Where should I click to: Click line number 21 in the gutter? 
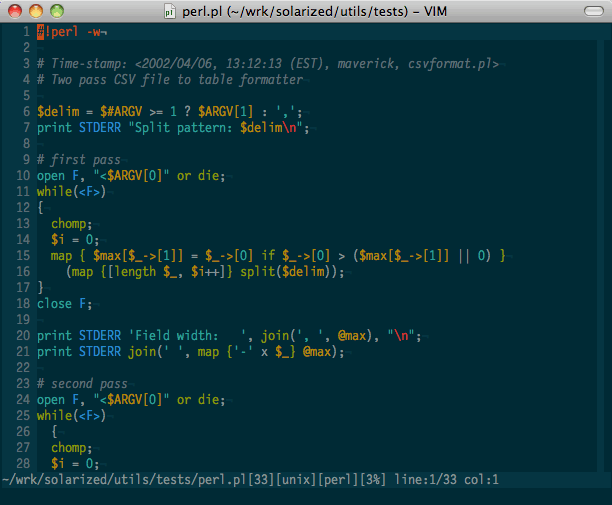point(20,352)
